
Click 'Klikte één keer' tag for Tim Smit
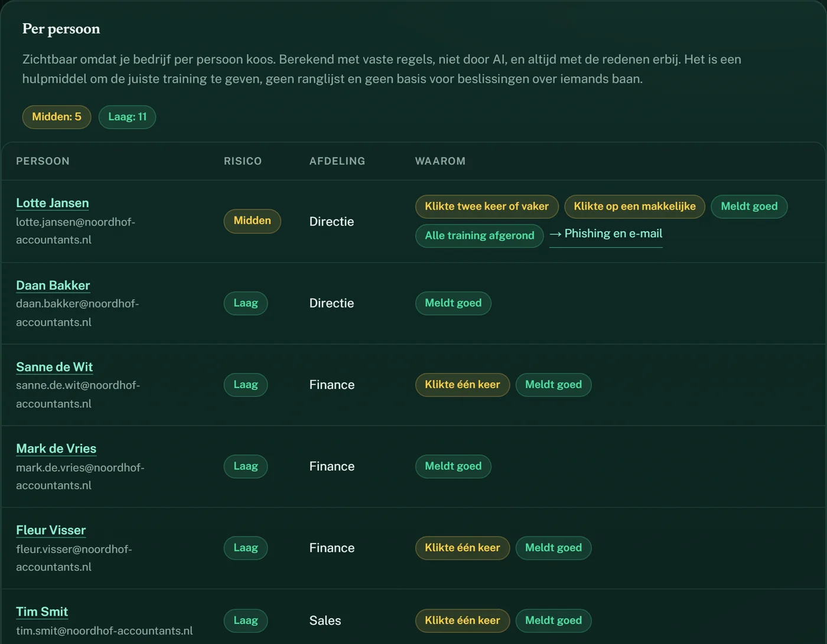(463, 620)
